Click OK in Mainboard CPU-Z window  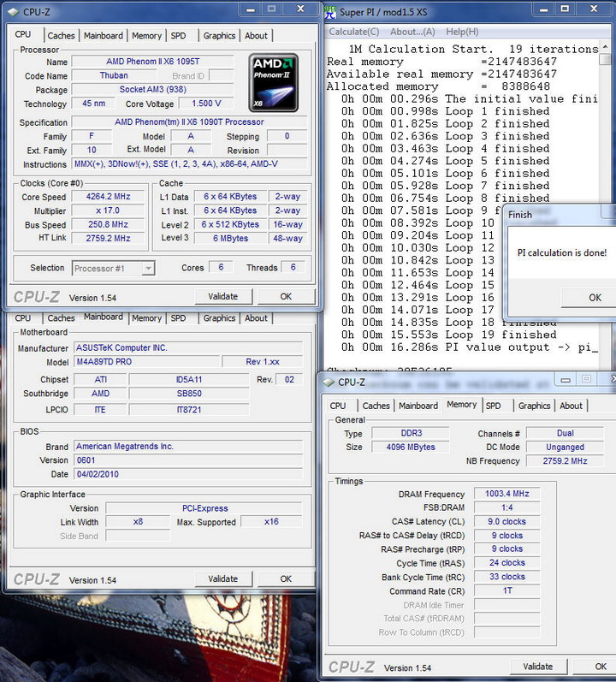pos(286,579)
